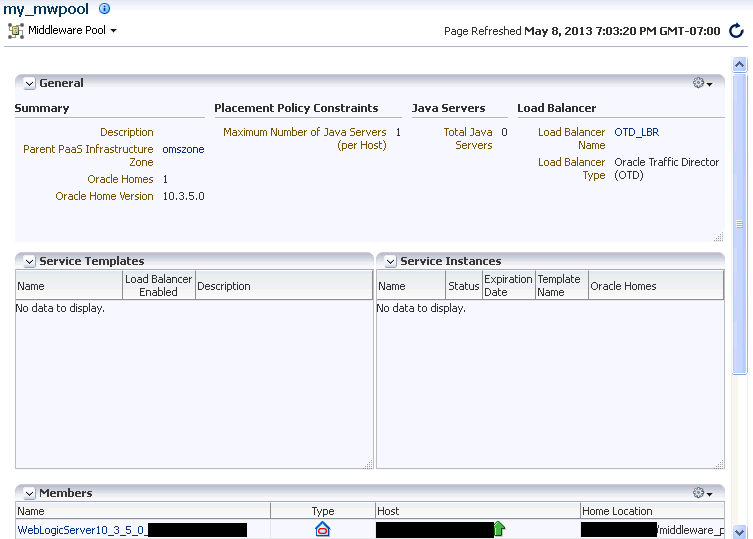Click the Service Instances panel resize handle
753x539 pixels.
click(719, 464)
